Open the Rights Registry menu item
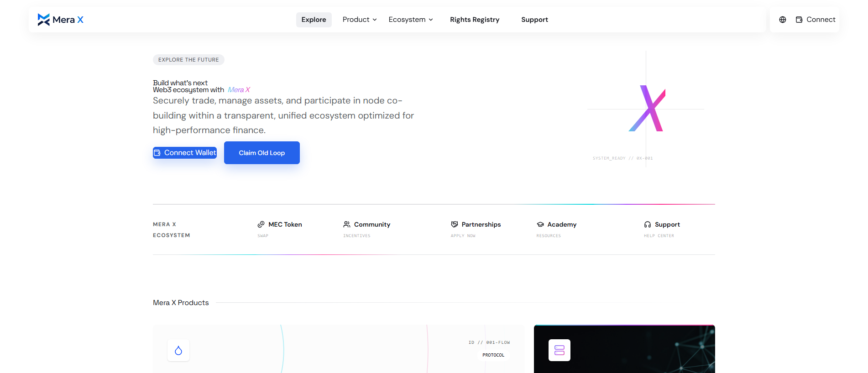Image resolution: width=868 pixels, height=373 pixels. tap(475, 20)
